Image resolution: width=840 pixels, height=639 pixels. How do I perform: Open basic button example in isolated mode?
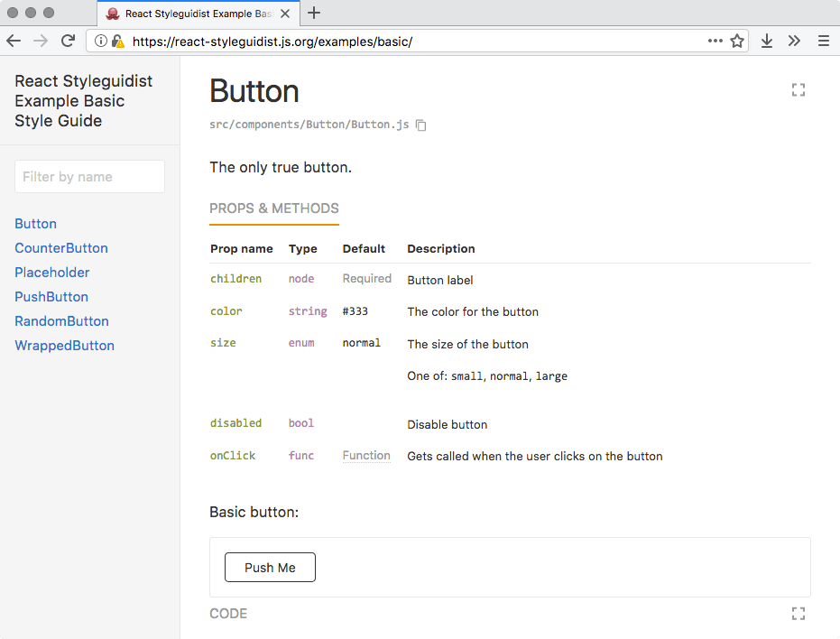[798, 614]
